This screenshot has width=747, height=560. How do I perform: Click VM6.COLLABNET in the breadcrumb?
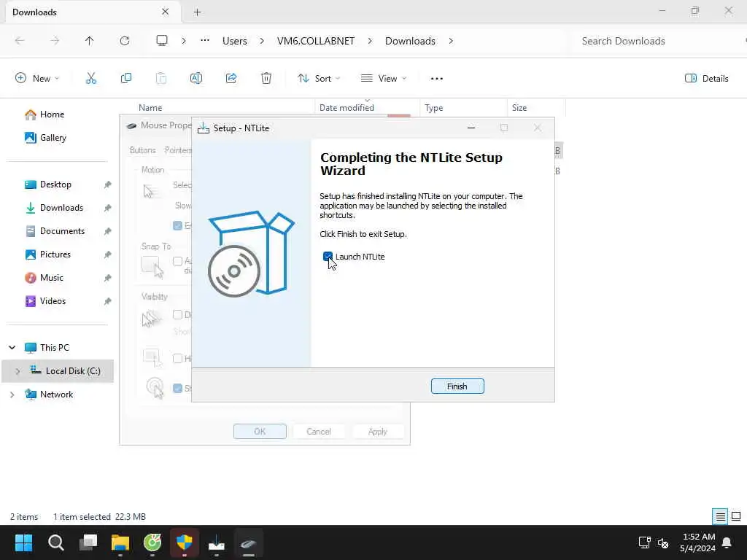pyautogui.click(x=316, y=41)
